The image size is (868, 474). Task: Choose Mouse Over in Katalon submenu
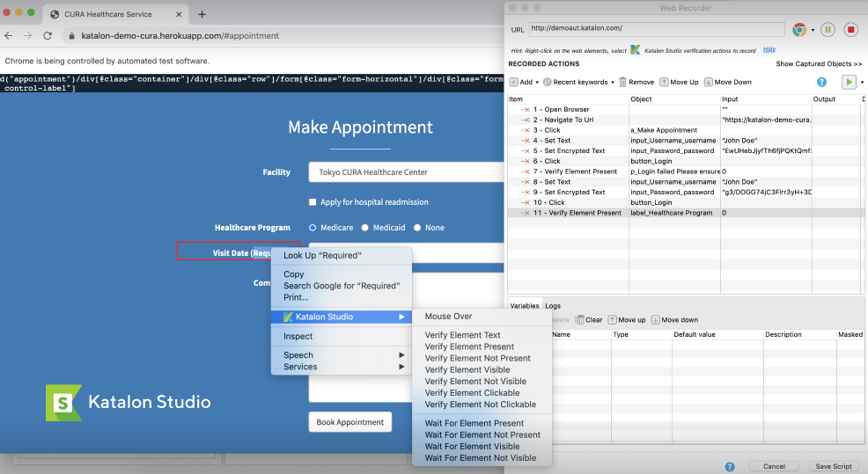point(482,317)
